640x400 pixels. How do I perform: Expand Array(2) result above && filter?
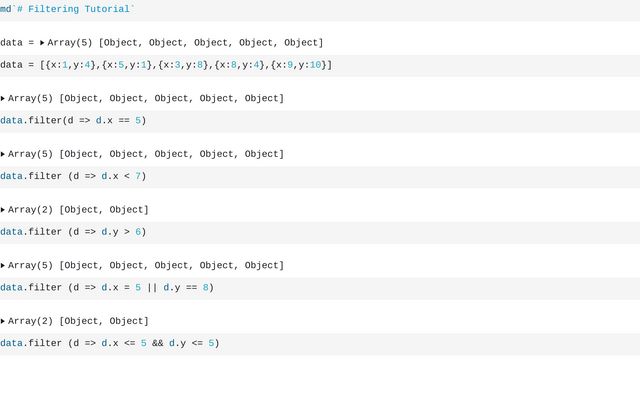(x=2, y=321)
